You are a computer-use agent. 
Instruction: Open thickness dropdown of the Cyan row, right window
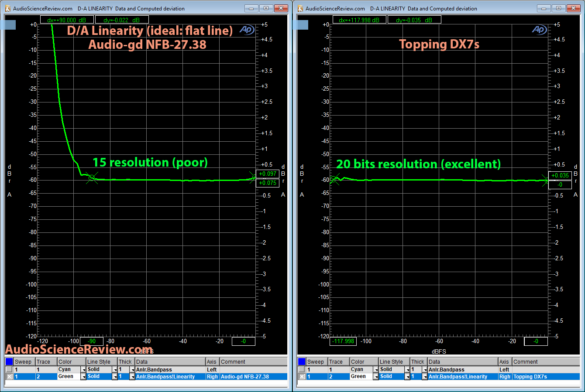point(425,370)
